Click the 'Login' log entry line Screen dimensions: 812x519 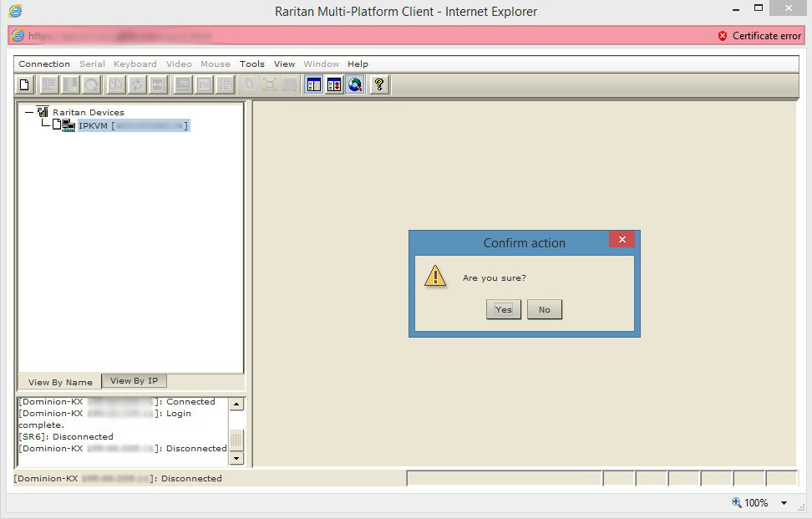104,414
